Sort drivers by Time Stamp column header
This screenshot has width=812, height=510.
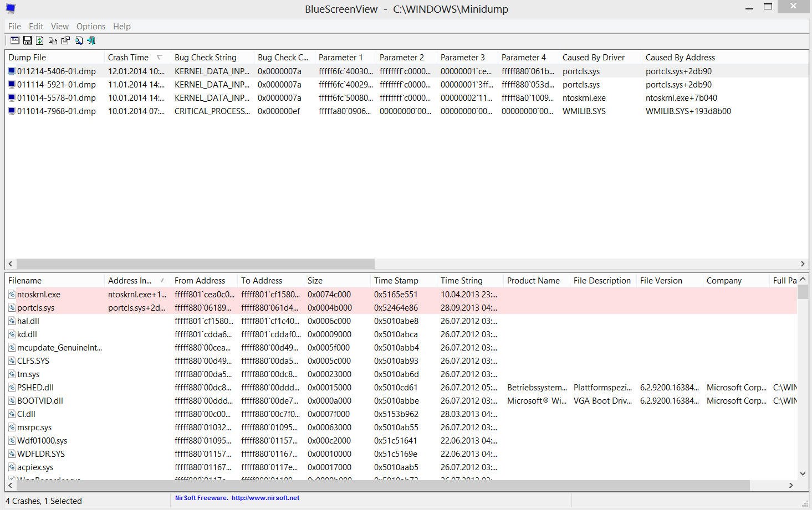(404, 280)
